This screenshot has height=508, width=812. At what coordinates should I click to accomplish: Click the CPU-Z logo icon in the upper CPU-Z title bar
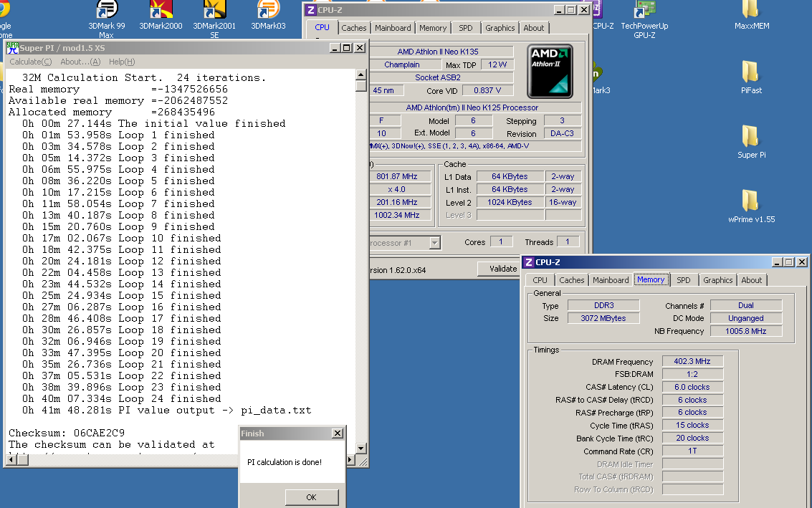311,10
